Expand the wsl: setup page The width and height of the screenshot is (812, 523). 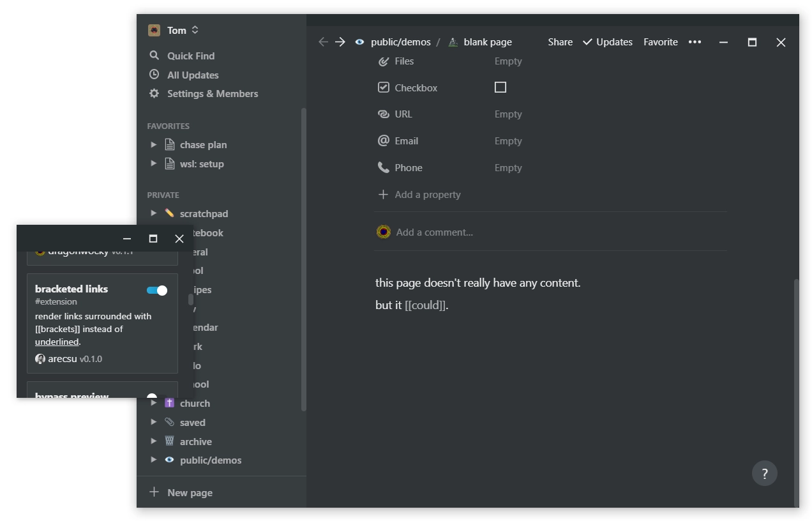(153, 163)
